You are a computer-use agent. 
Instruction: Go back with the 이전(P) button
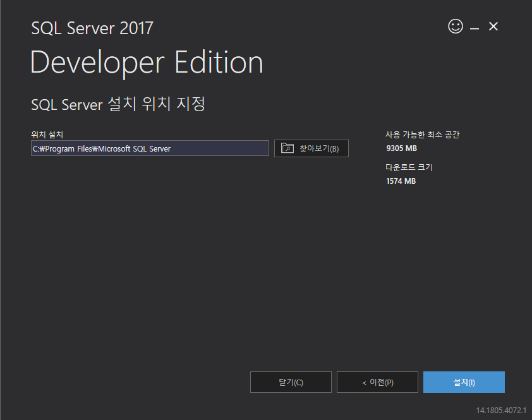point(377,382)
